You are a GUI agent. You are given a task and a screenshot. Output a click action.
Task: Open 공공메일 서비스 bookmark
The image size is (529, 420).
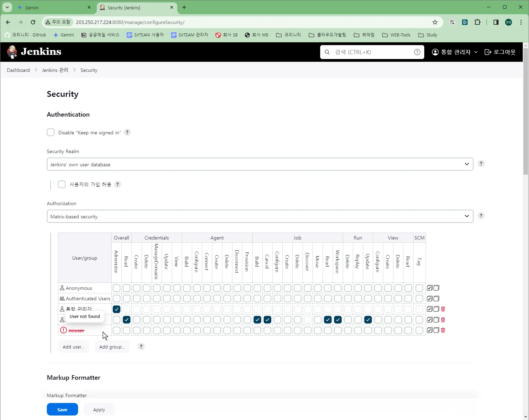pos(101,35)
